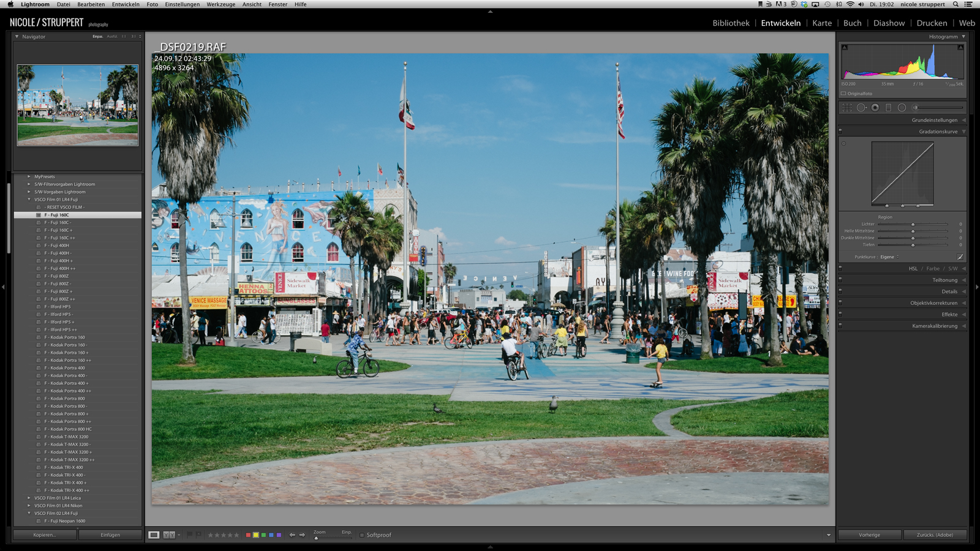This screenshot has height=551, width=980.
Task: Click the Zoom slider in toolbar
Action: pos(333,538)
